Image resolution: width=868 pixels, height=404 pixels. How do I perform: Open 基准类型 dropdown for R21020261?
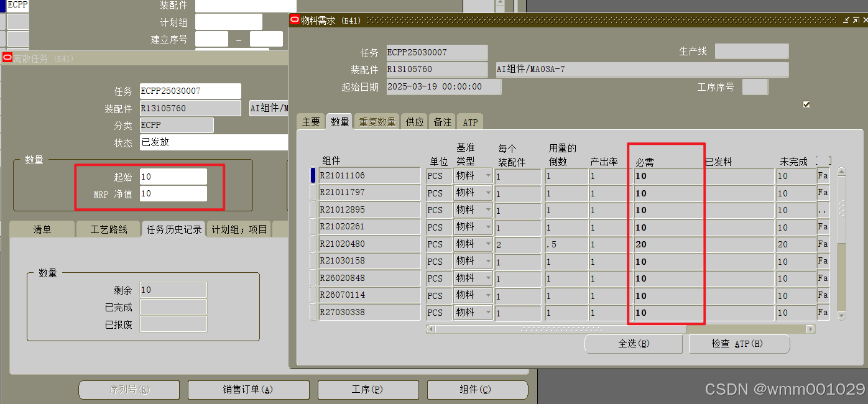point(488,227)
